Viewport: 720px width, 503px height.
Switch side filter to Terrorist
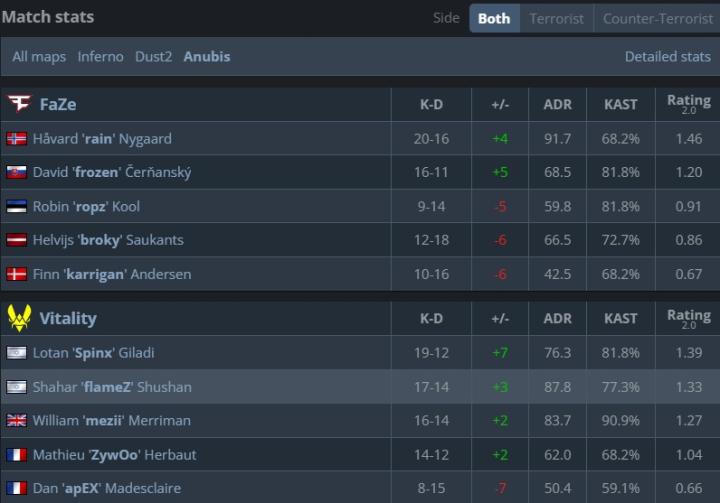[x=556, y=18]
